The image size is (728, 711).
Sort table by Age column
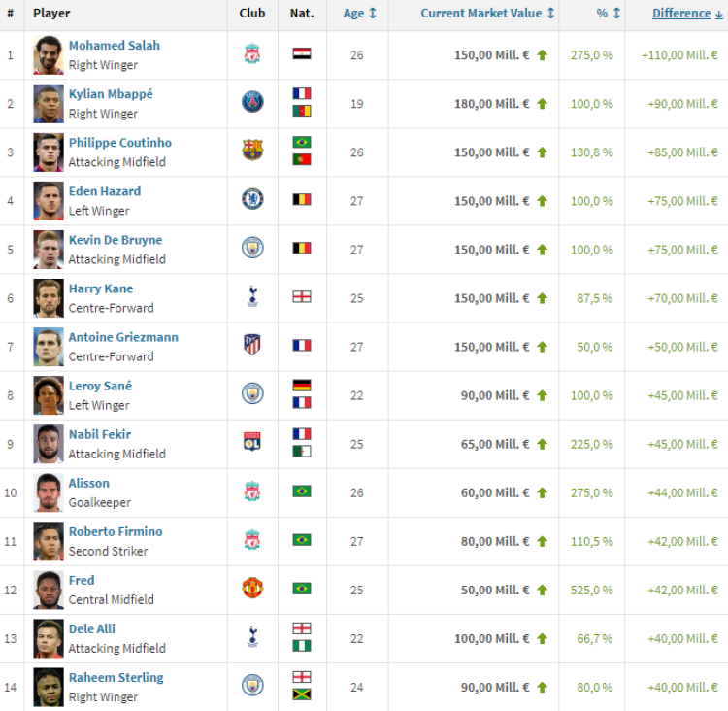tap(360, 14)
